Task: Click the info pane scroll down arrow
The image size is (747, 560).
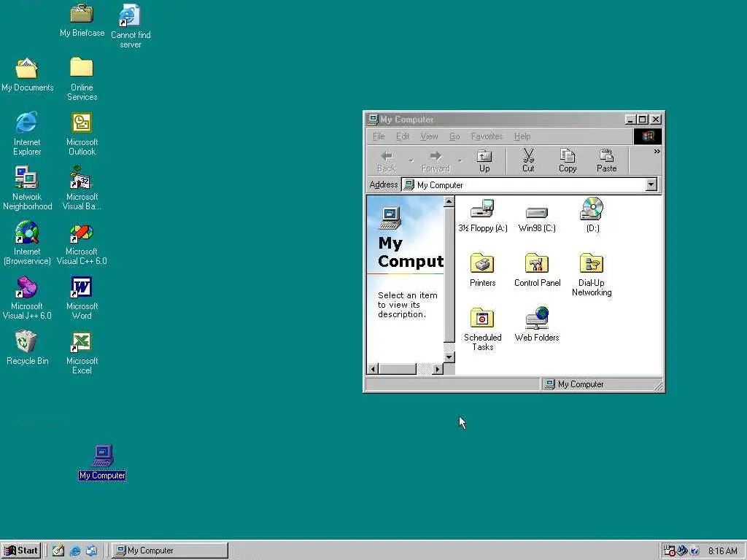Action: pos(449,357)
